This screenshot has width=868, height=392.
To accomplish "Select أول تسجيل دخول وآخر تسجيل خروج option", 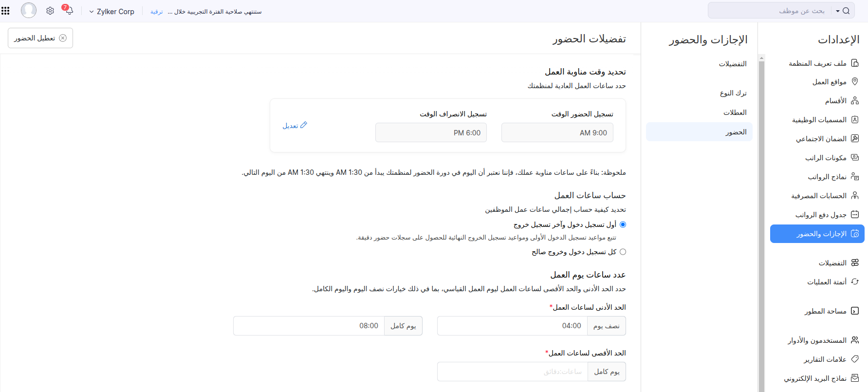I will 623,224.
